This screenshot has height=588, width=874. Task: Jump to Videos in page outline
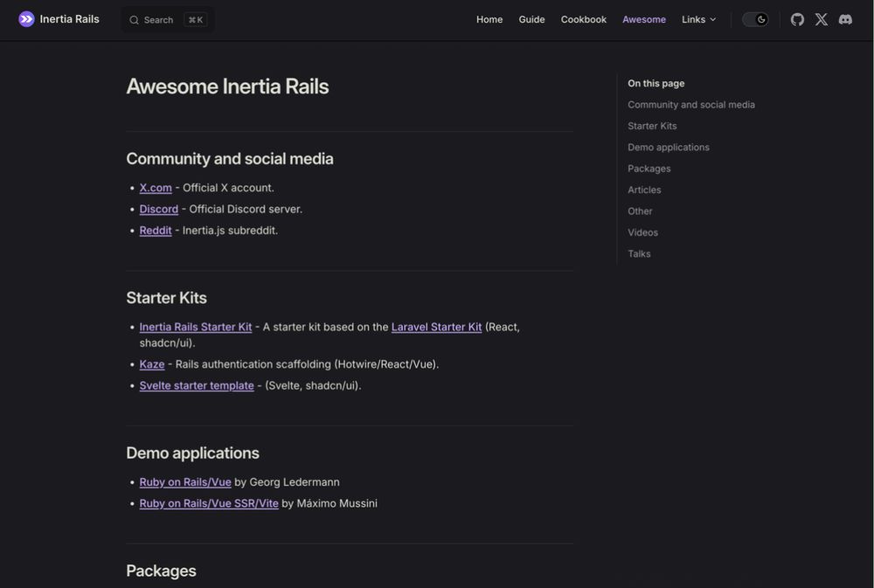(x=642, y=232)
